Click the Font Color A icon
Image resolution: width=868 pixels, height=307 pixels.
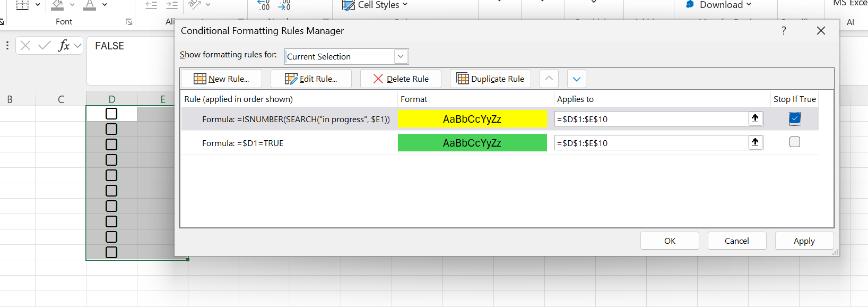[x=90, y=5]
